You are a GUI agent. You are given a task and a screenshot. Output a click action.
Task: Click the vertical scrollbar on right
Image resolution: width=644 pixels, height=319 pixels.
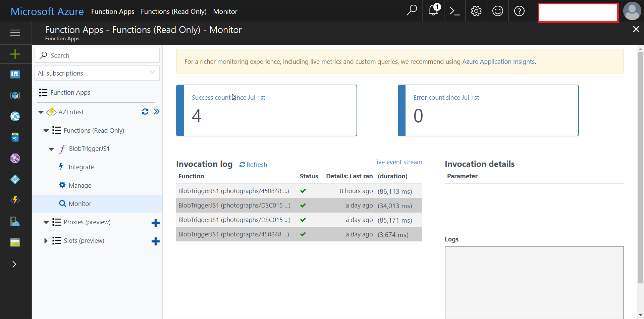[640, 168]
